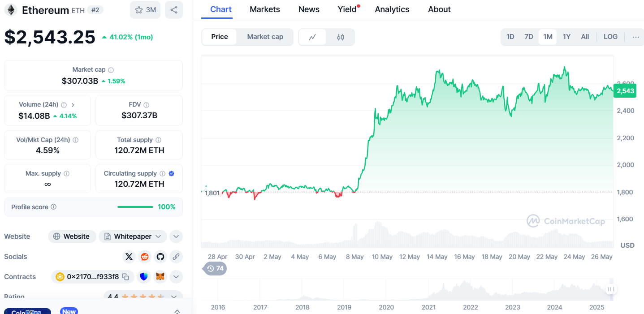Select Price chart mode

tap(220, 37)
